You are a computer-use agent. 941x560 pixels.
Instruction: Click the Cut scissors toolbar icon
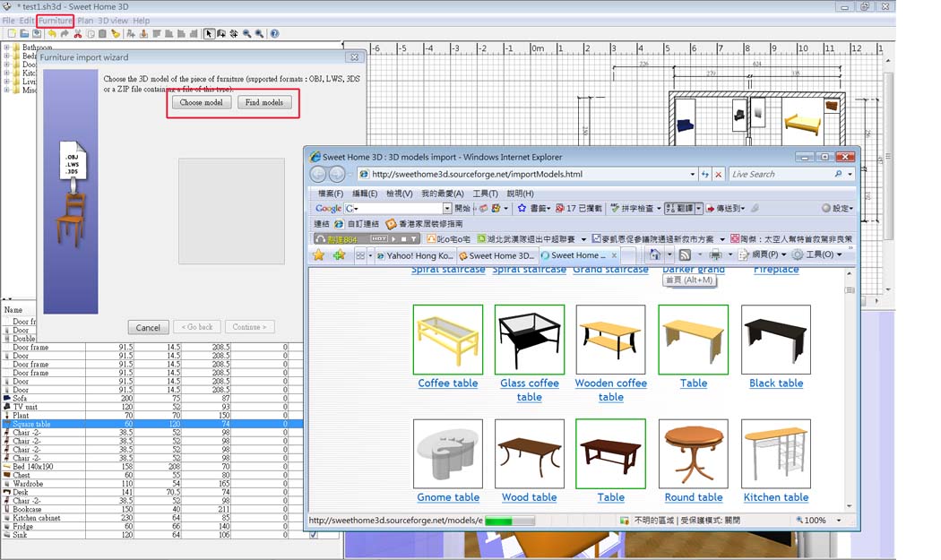[77, 34]
